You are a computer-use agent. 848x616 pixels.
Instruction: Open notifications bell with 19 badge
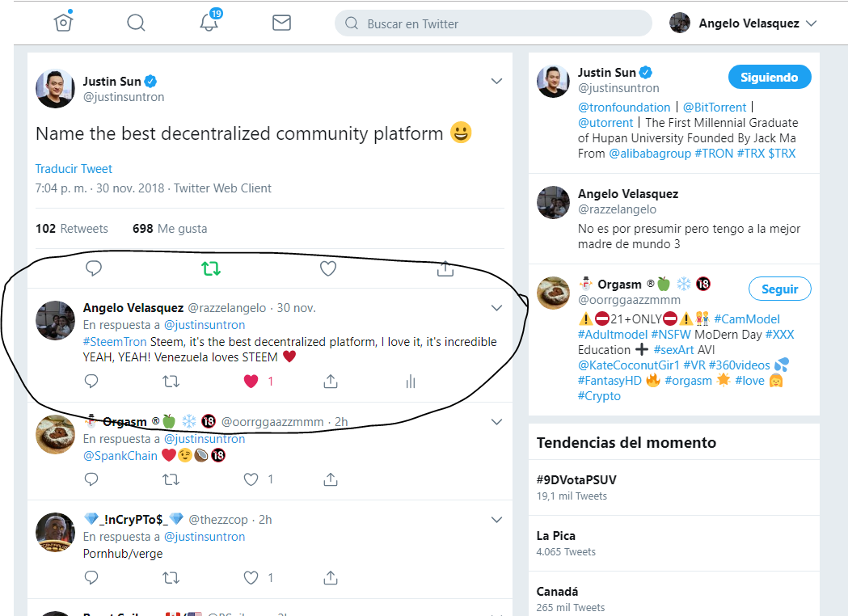tap(210, 20)
